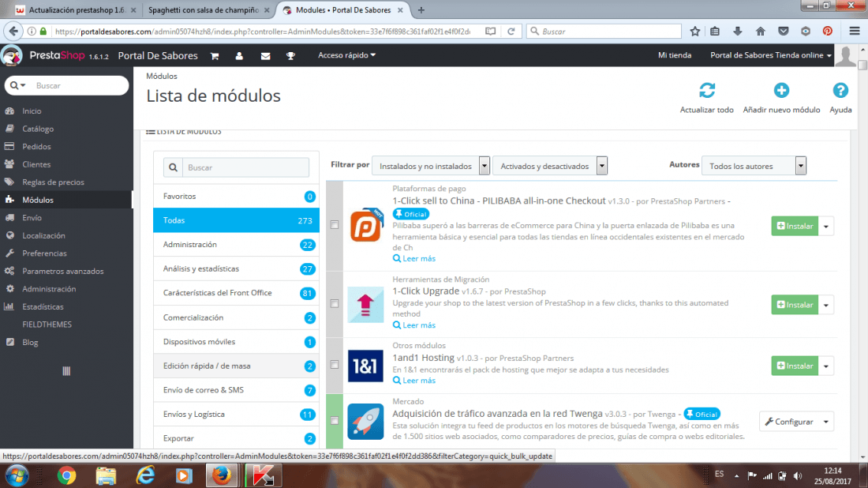Click the Mi tienda link
Viewport: 868px width, 488px height.
(674, 54)
